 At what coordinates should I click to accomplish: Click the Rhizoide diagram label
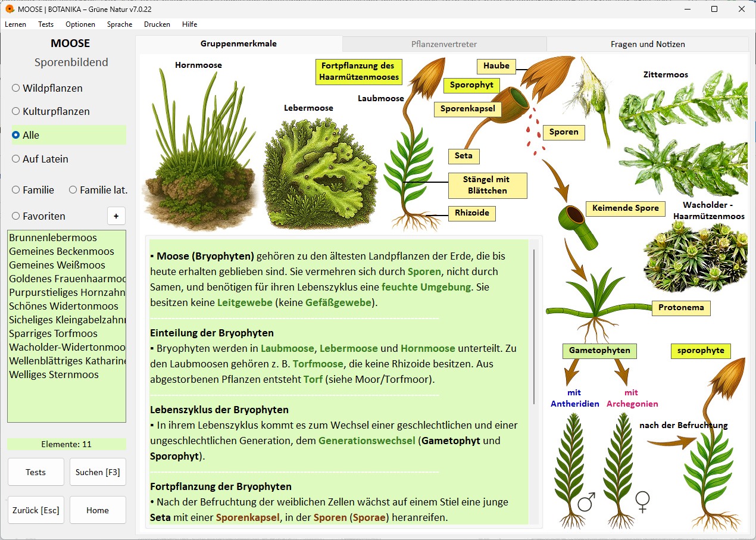pyautogui.click(x=471, y=213)
